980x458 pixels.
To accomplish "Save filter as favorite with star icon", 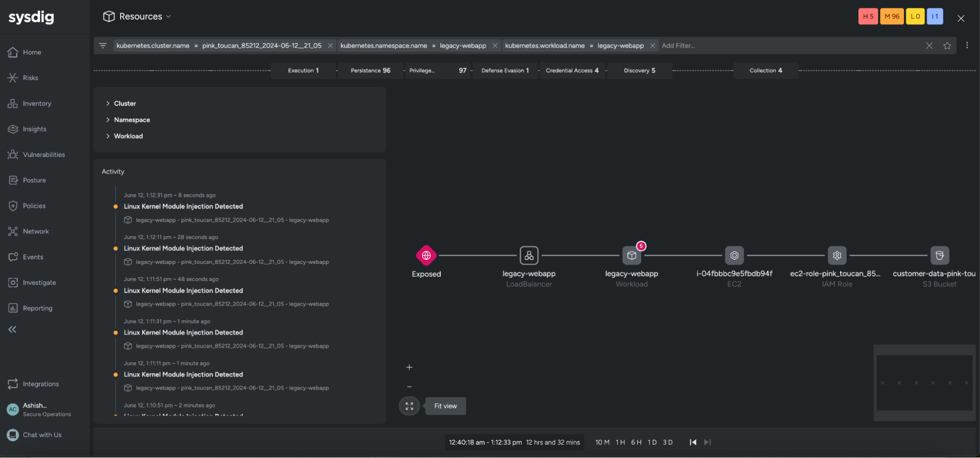I will (947, 46).
